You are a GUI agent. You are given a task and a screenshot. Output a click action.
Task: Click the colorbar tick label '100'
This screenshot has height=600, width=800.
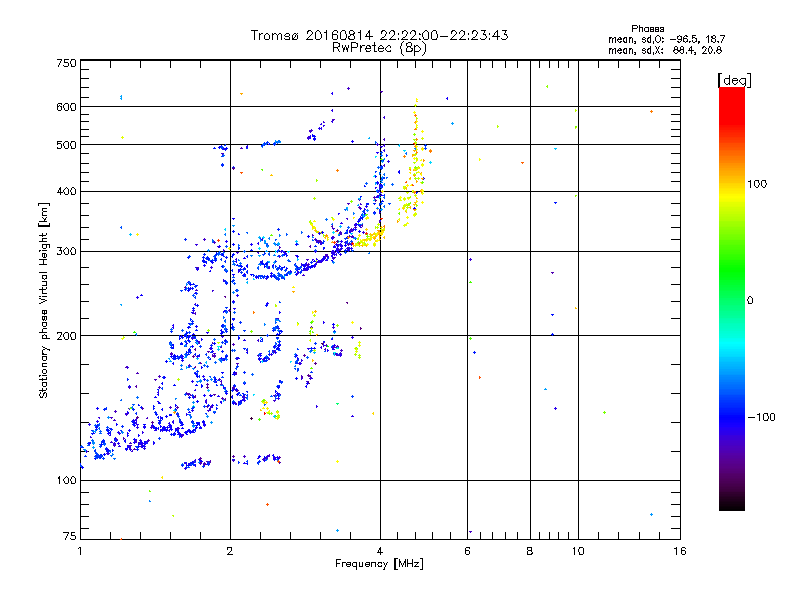click(757, 184)
